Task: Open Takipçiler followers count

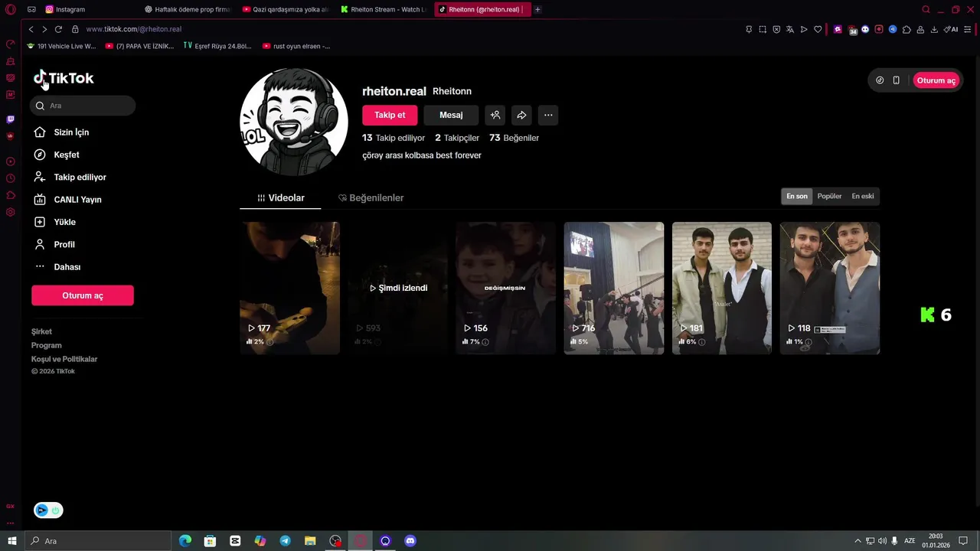Action: (457, 138)
